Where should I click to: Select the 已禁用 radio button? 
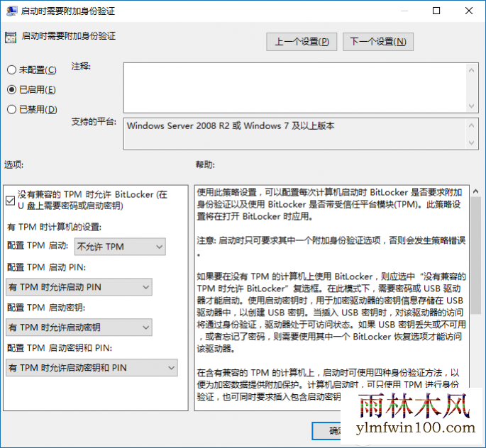tap(11, 109)
